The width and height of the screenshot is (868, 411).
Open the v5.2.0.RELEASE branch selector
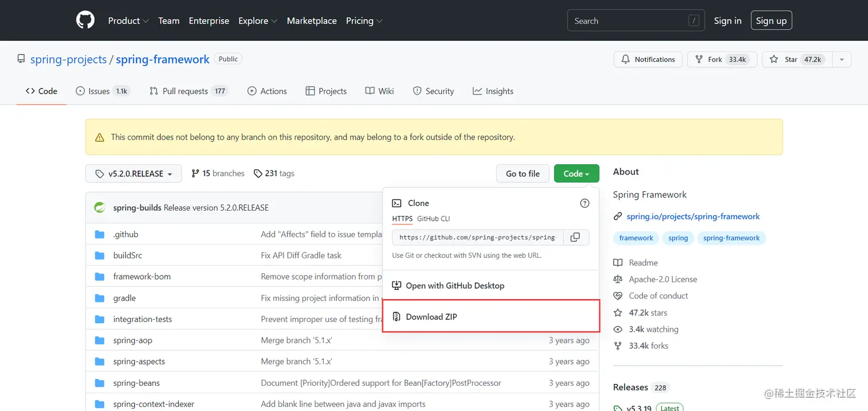pos(134,173)
